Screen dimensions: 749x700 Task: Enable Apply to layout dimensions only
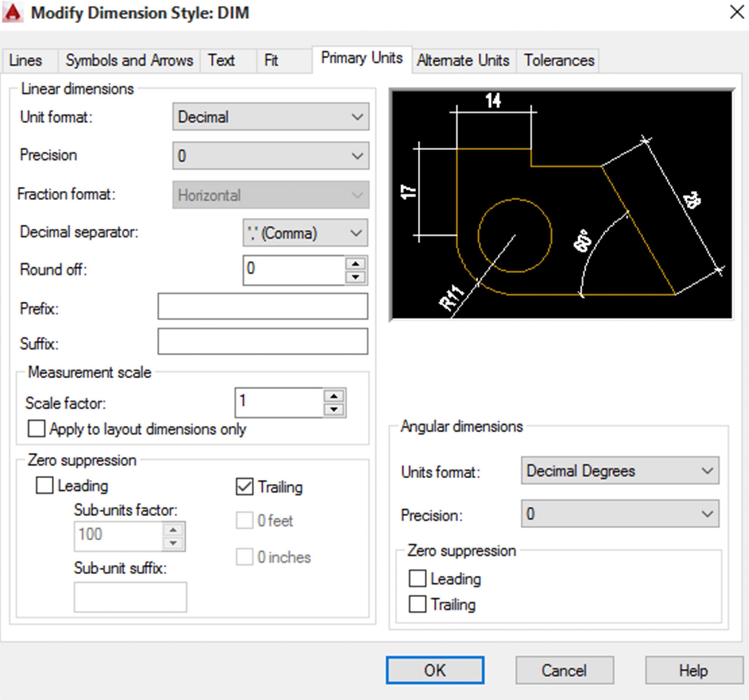pyautogui.click(x=37, y=429)
